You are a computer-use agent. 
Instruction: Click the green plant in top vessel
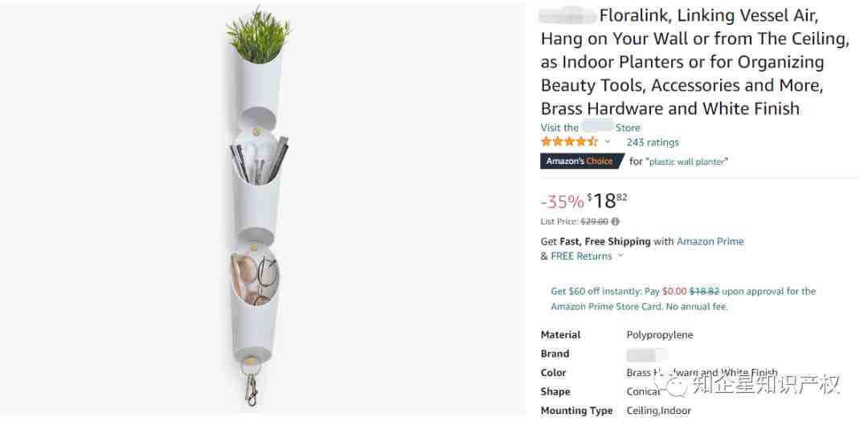click(x=259, y=35)
